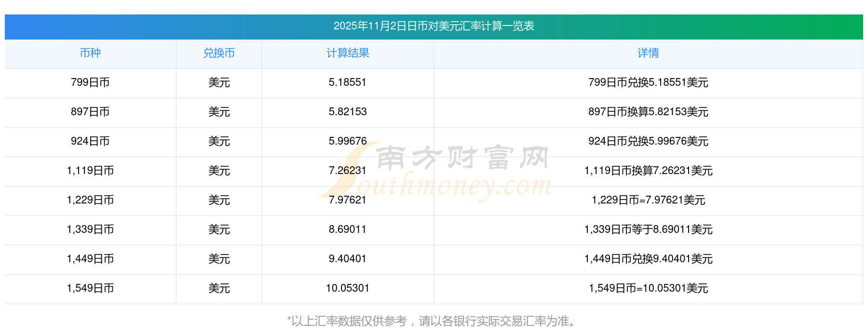
Task: Click 美元 in the 1,549日币 row
Action: [x=219, y=288]
